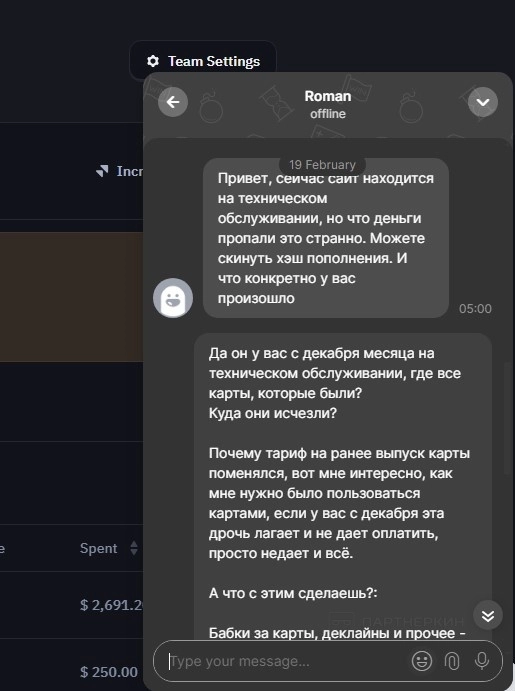The image size is (515, 691).
Task: Sort the table by Spent column arrows
Action: click(134, 548)
